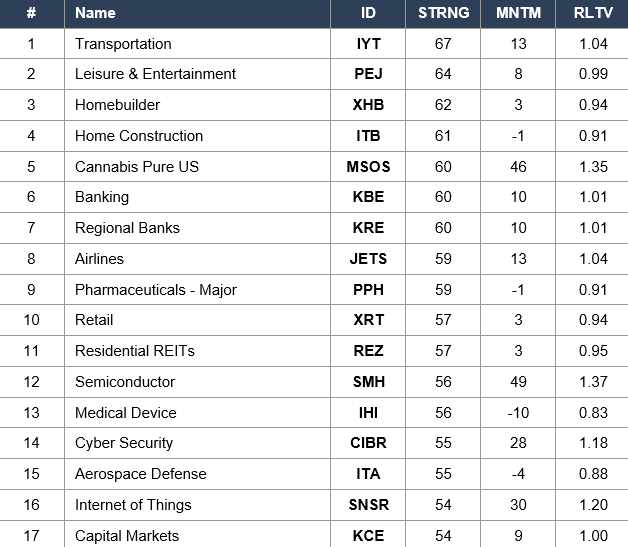Click the SMH ticker ID
The height and width of the screenshot is (547, 628).
click(x=368, y=382)
